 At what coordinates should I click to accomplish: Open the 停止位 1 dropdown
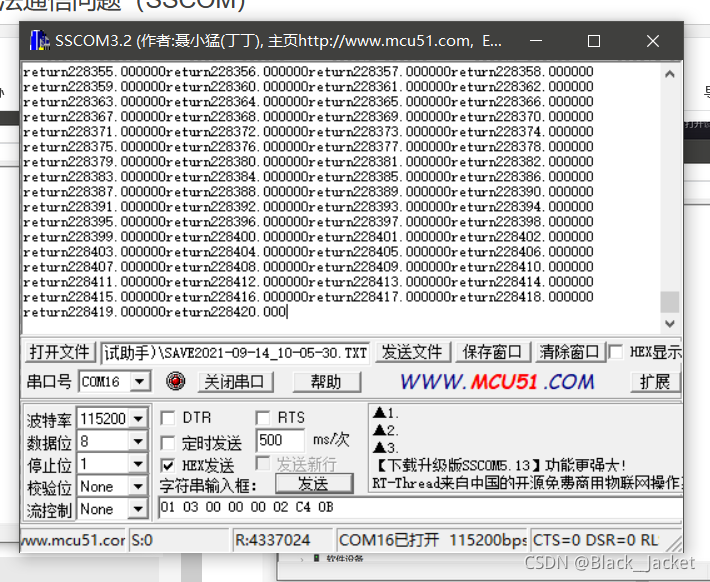point(138,463)
